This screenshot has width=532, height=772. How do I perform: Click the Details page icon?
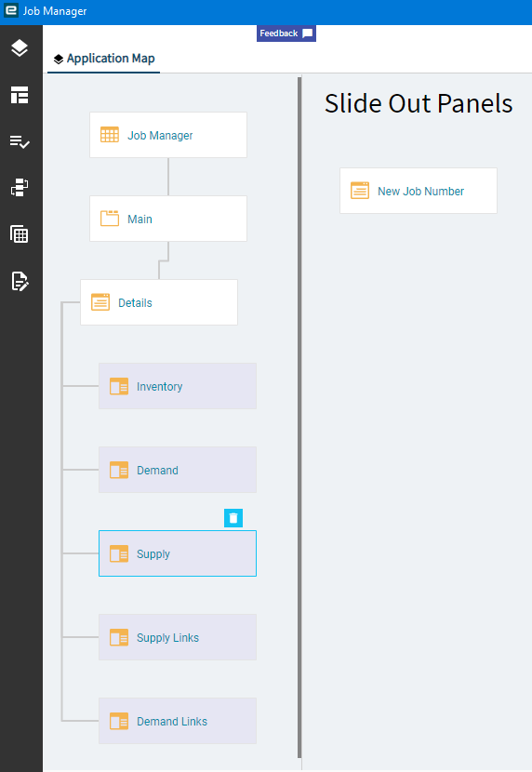(100, 302)
